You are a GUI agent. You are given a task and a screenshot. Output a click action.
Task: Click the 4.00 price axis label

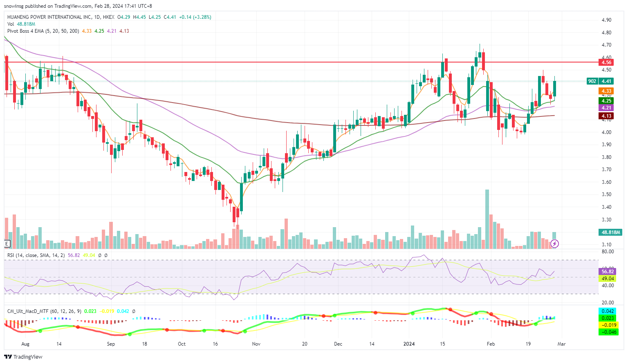pyautogui.click(x=606, y=132)
